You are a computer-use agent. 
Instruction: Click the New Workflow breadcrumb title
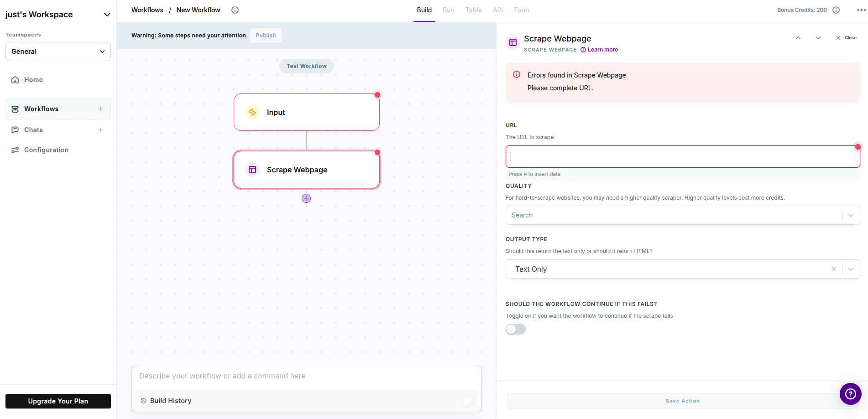coord(198,10)
